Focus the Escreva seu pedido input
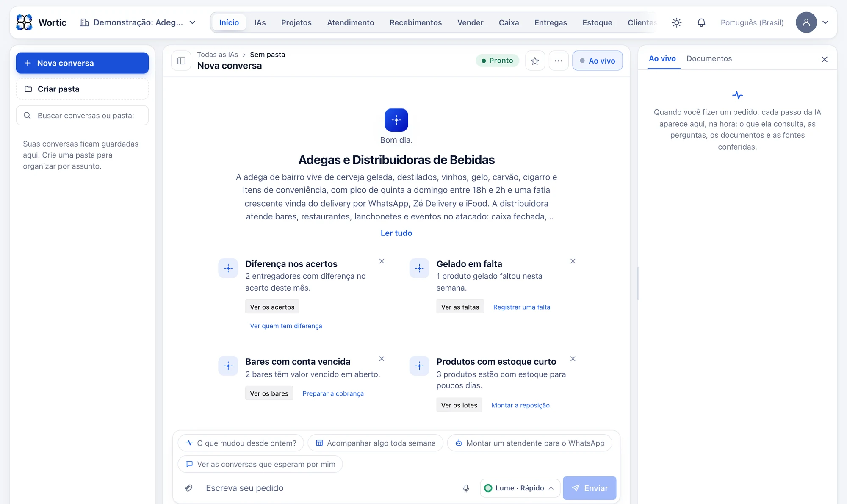 pos(329,488)
